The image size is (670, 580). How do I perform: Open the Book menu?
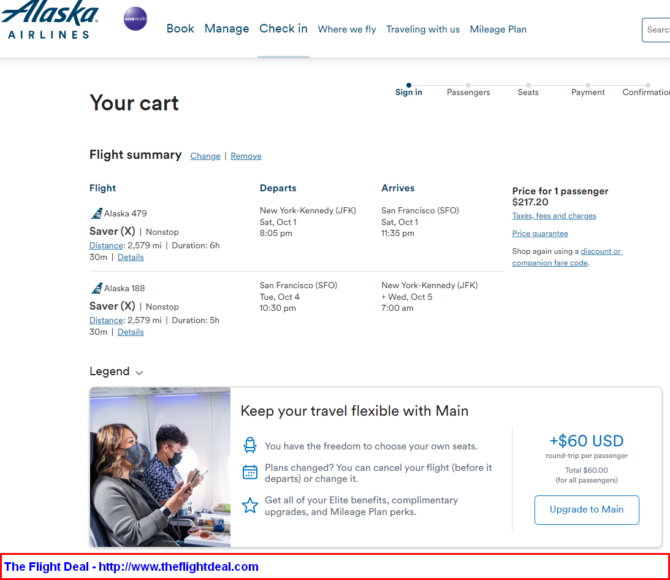(x=180, y=29)
